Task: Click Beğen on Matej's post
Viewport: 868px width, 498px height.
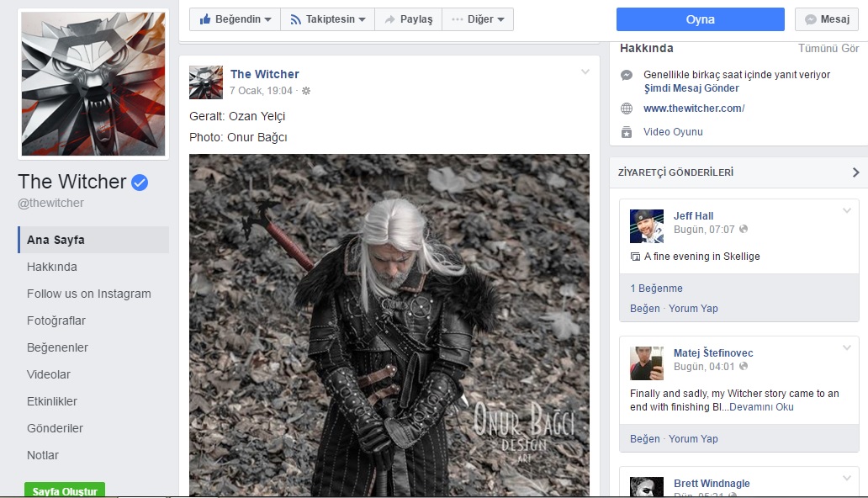Action: click(x=645, y=439)
